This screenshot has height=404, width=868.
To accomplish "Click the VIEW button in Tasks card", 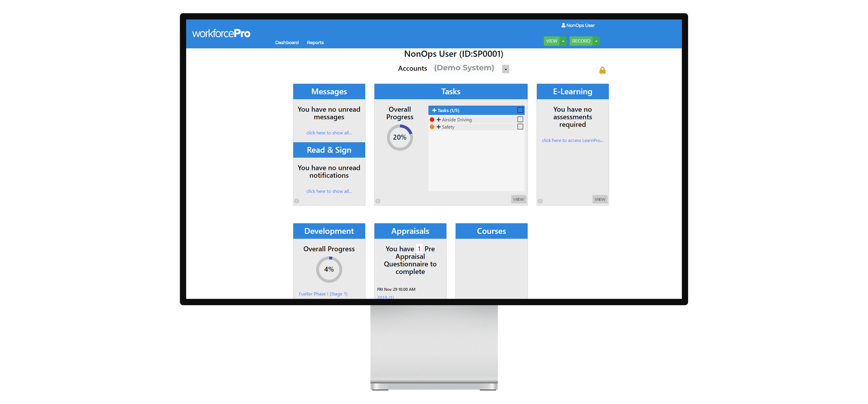I will click(x=518, y=199).
